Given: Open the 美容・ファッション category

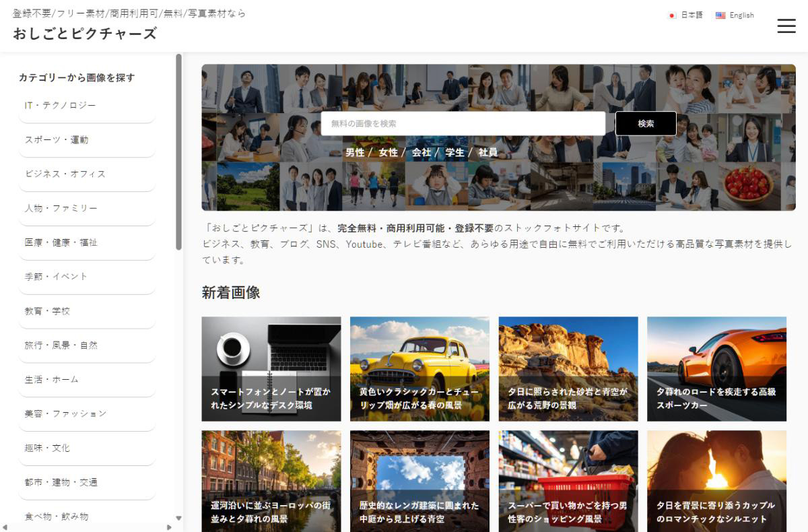Looking at the screenshot, I should 87,413.
